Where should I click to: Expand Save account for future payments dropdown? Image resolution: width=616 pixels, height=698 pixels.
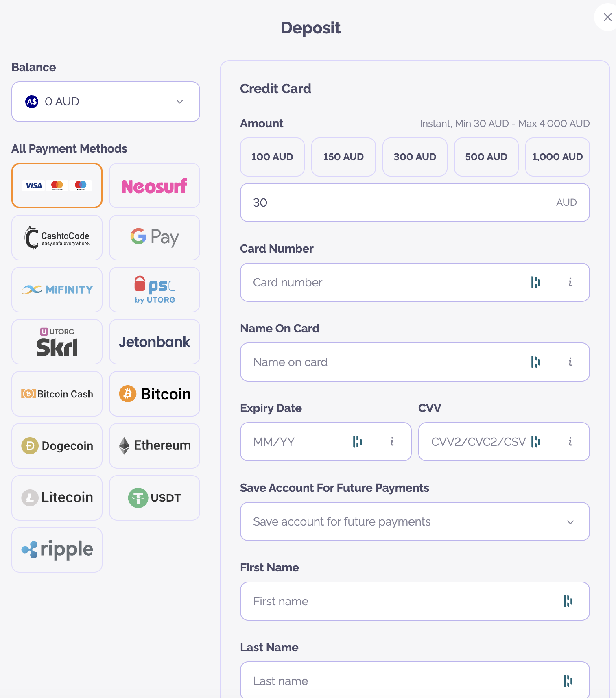(x=415, y=521)
